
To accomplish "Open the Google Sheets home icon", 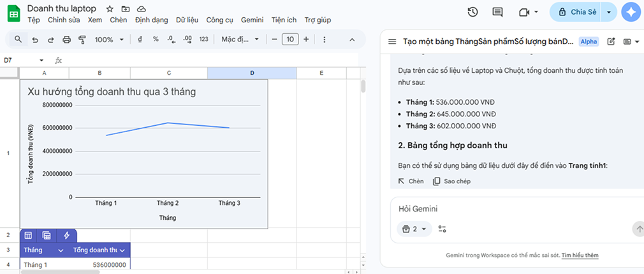I will click(14, 13).
